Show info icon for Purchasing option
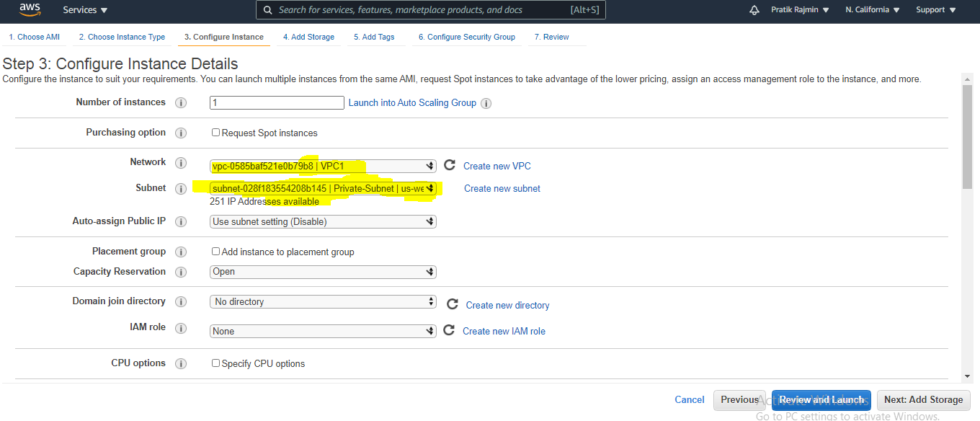 coord(181,133)
